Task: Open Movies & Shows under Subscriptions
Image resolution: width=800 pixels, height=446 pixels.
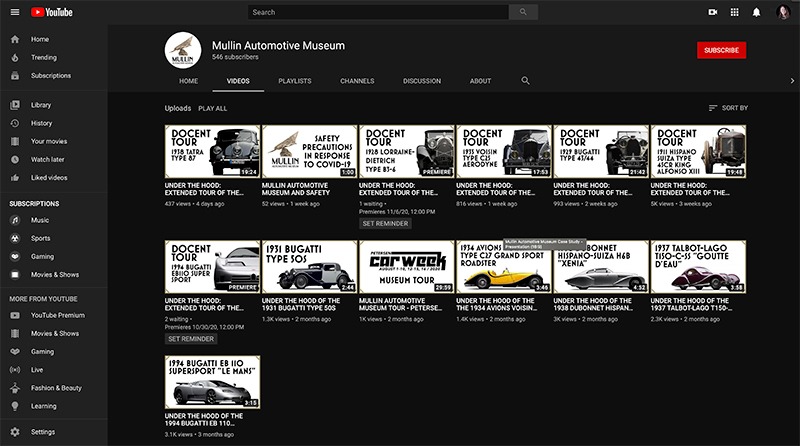Action: [x=54, y=275]
